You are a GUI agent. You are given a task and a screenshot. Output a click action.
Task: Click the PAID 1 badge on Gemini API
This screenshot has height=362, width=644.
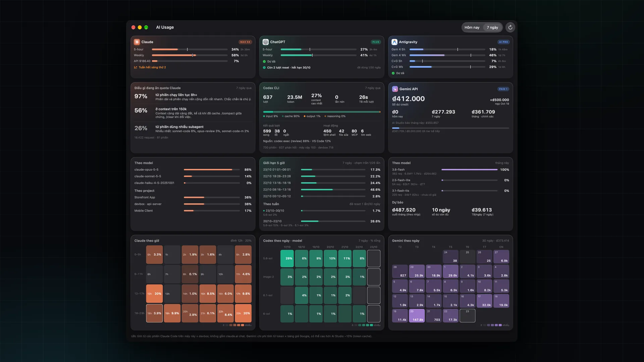coord(503,89)
